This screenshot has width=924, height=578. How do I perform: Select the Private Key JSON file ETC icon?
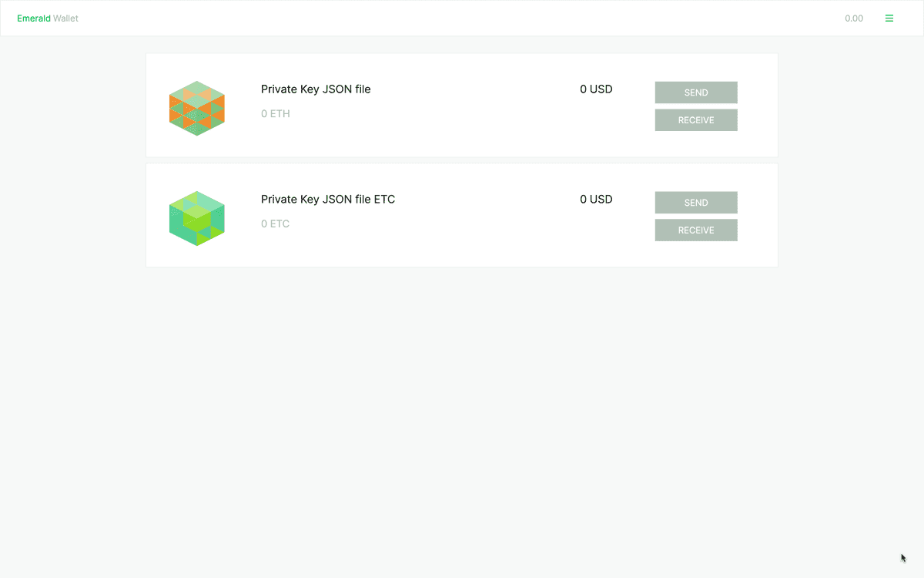(196, 218)
